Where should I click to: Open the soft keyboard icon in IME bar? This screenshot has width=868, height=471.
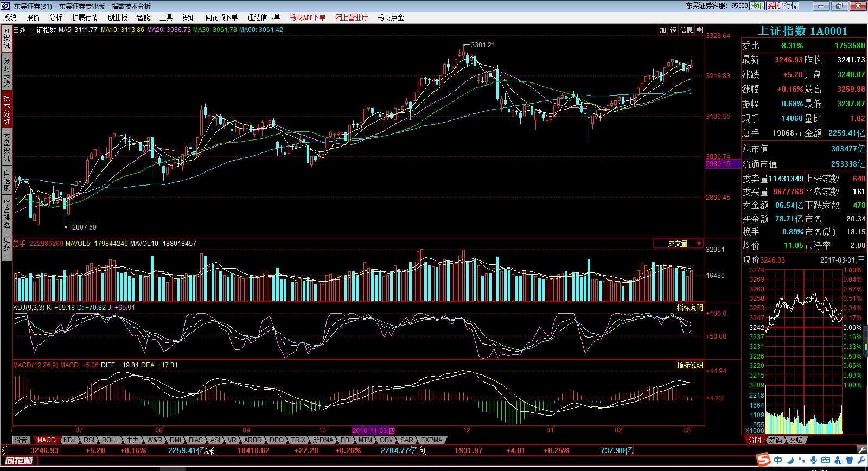click(826, 460)
